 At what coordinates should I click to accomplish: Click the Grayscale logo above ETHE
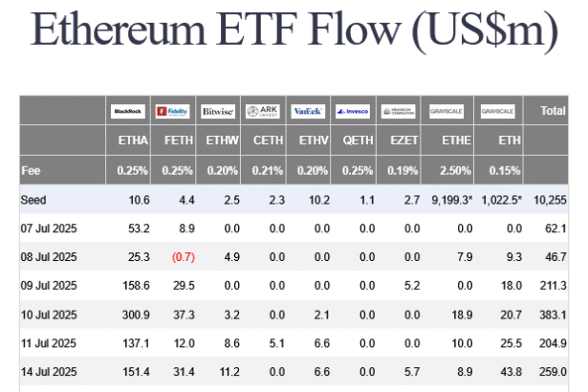(x=446, y=111)
